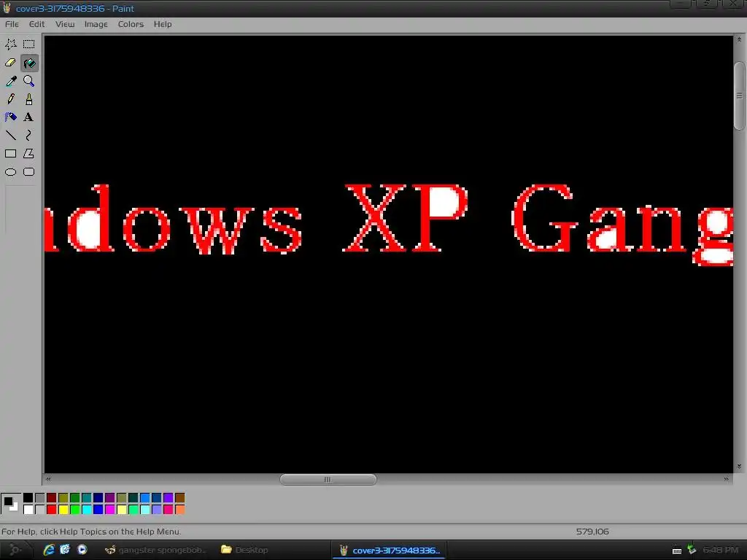Image resolution: width=747 pixels, height=560 pixels.
Task: Click the Start button on the taskbar
Action: [15, 550]
